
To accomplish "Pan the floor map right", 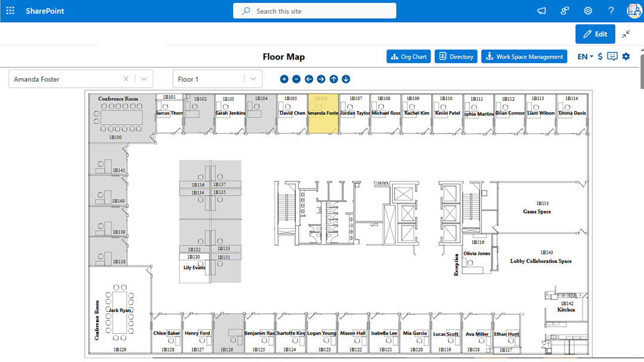I will click(x=321, y=78).
